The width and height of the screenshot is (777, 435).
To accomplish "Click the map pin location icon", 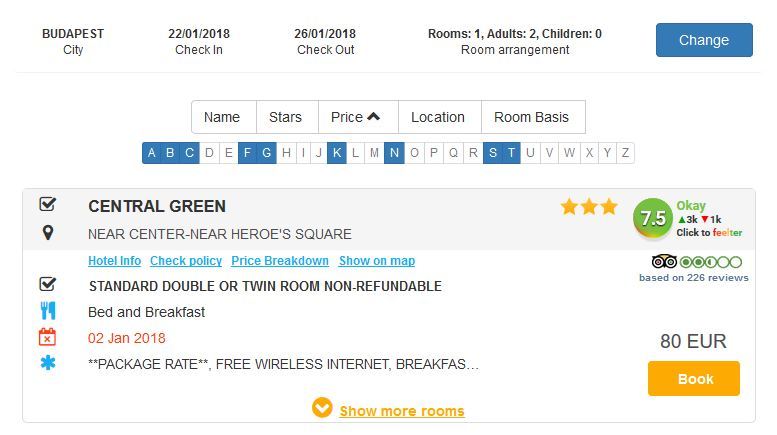I will 48,233.
